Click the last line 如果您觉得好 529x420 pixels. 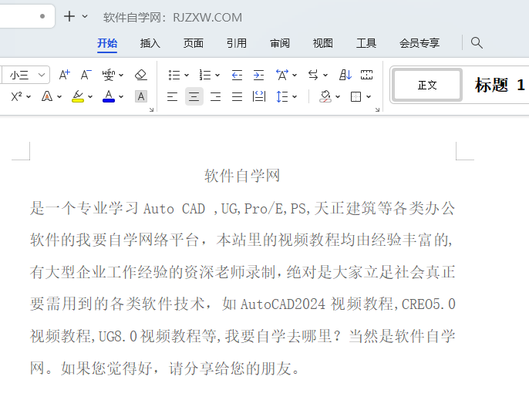[180, 368]
